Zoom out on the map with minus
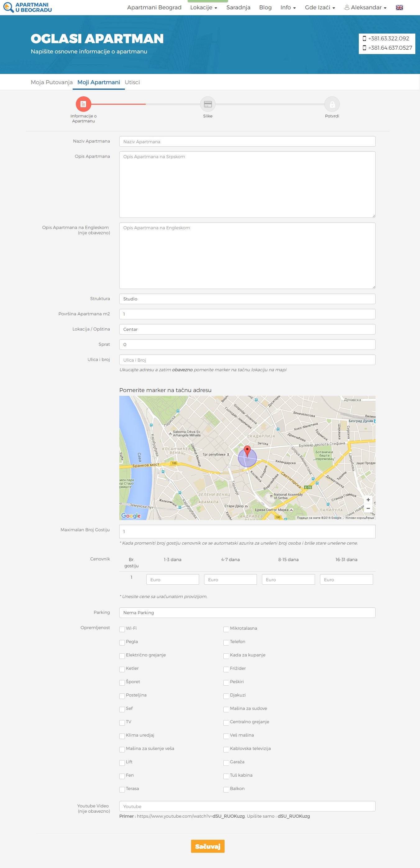The image size is (420, 868). 368,509
